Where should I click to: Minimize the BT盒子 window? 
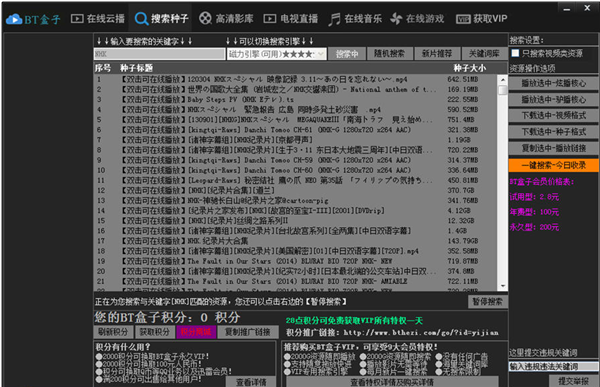point(567,8)
